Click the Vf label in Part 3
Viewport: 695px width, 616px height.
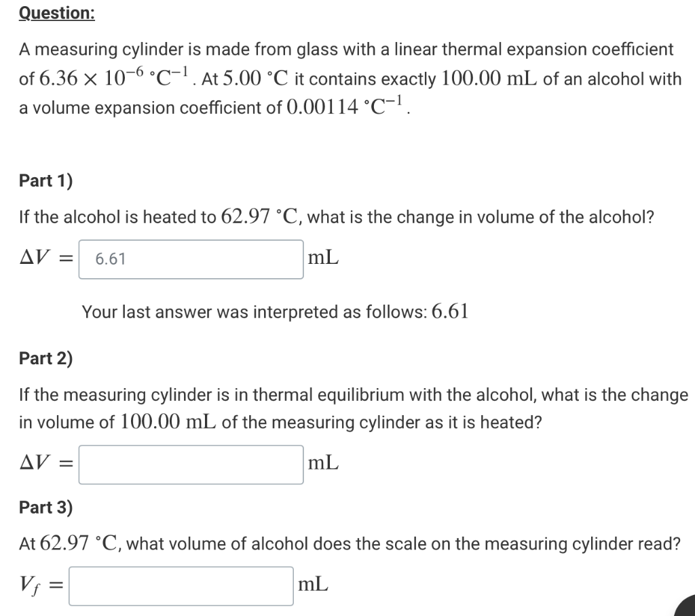(x=30, y=583)
